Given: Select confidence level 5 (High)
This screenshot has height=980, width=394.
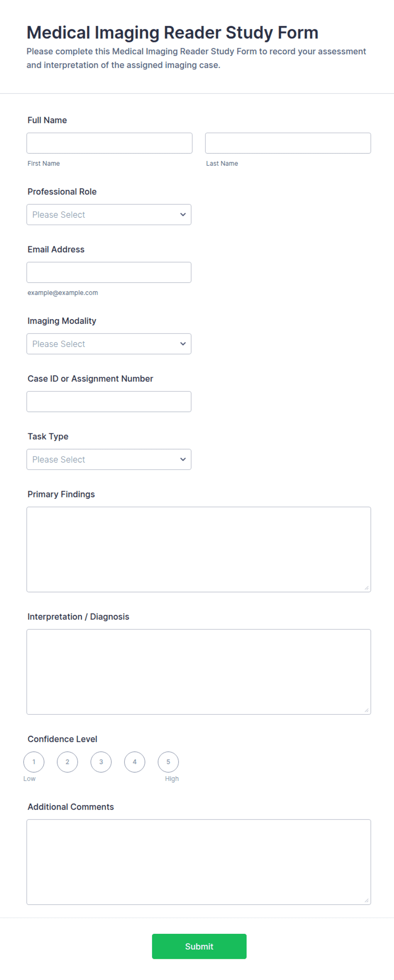Looking at the screenshot, I should [x=168, y=762].
